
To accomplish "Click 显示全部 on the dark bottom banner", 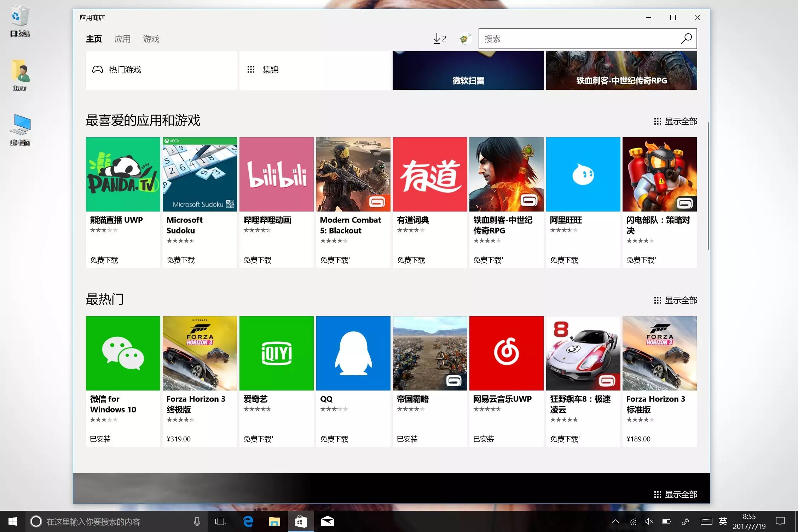I will (x=676, y=495).
